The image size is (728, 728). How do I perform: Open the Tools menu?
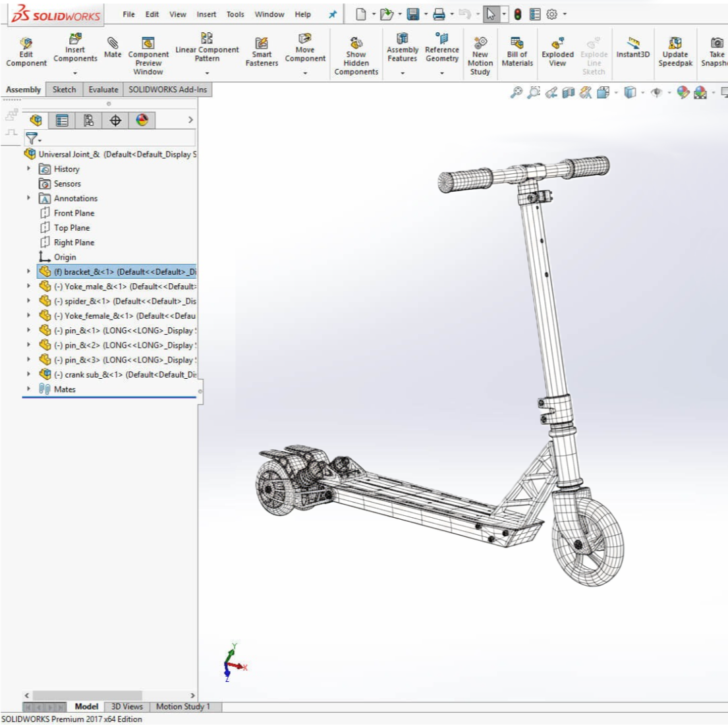click(235, 14)
